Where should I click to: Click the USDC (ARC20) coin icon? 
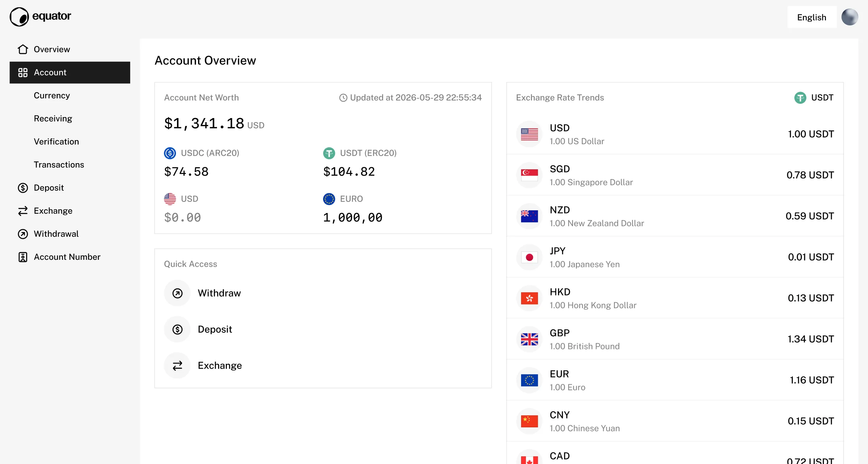pos(170,153)
